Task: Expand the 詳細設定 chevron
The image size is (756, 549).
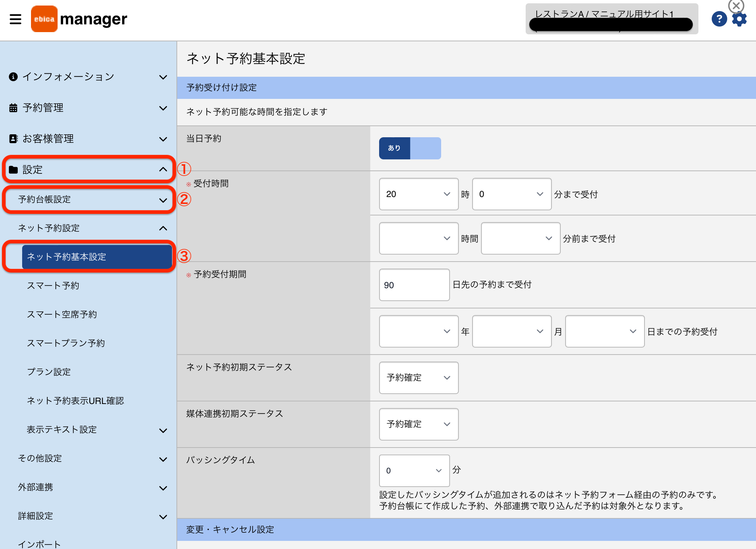Action: click(x=163, y=517)
